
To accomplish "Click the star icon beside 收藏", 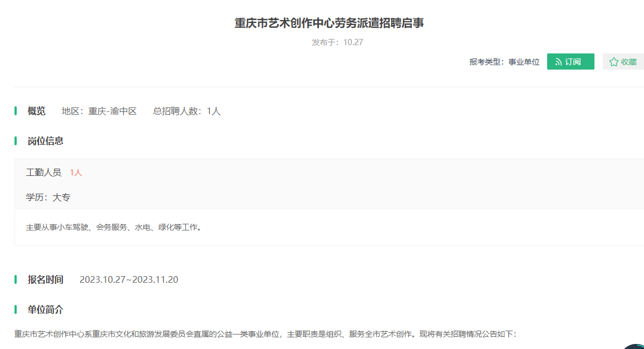I will tap(613, 62).
